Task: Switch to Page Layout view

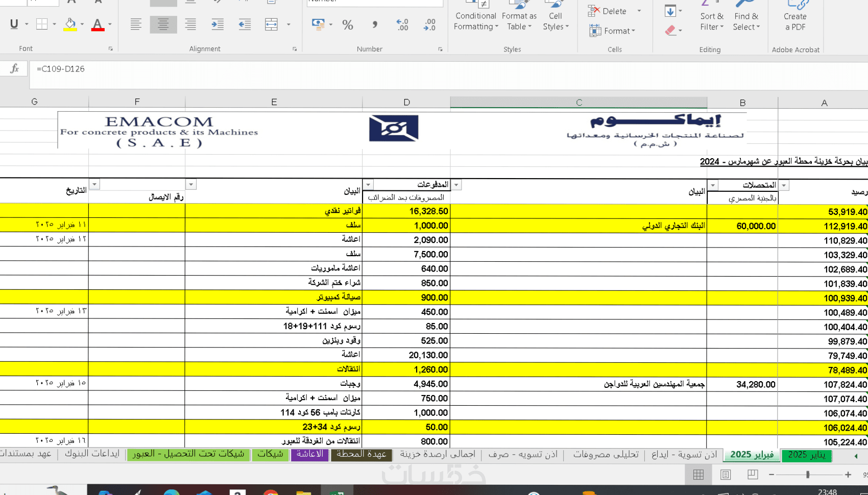Action: coord(726,475)
